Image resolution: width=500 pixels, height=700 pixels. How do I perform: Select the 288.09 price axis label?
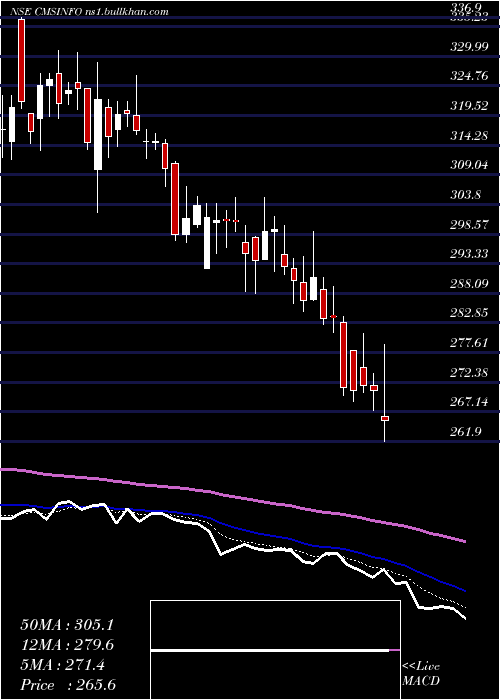469,283
